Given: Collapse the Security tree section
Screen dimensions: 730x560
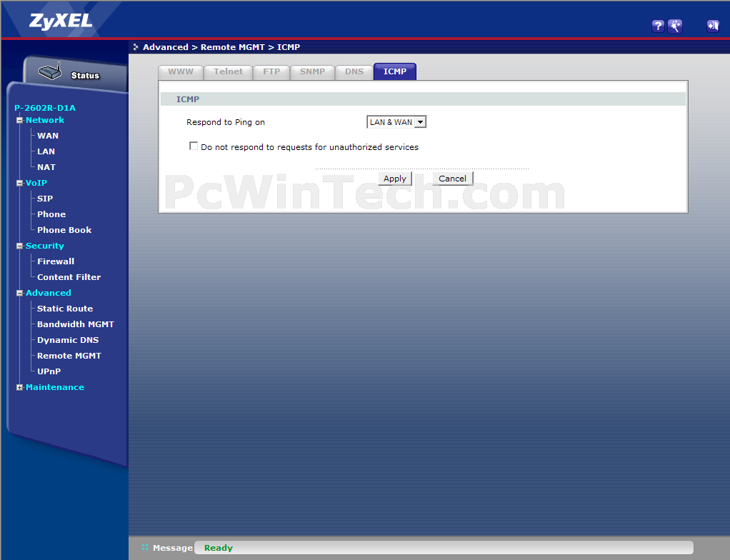Looking at the screenshot, I should [19, 246].
